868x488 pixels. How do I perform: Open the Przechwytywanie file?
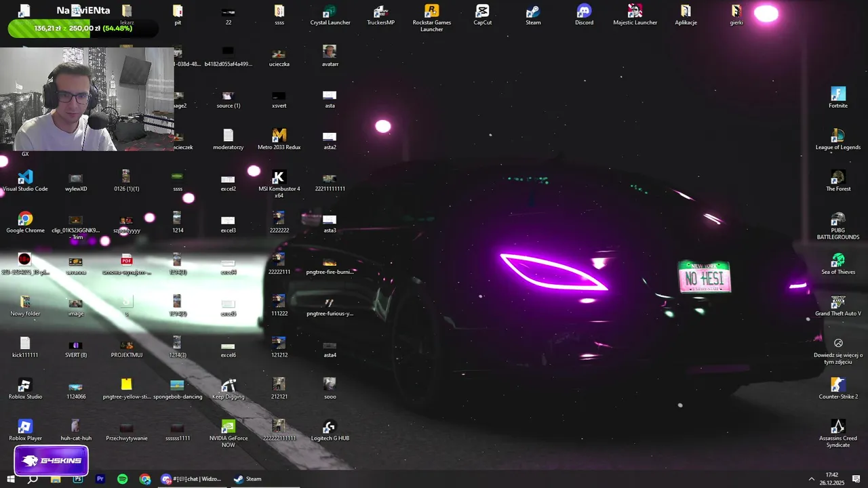pos(126,430)
